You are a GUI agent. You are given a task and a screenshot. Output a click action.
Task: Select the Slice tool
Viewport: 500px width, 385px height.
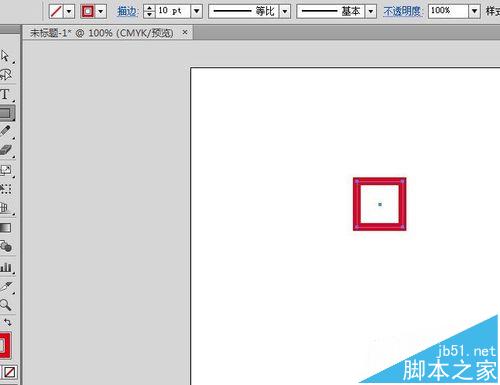coord(6,286)
